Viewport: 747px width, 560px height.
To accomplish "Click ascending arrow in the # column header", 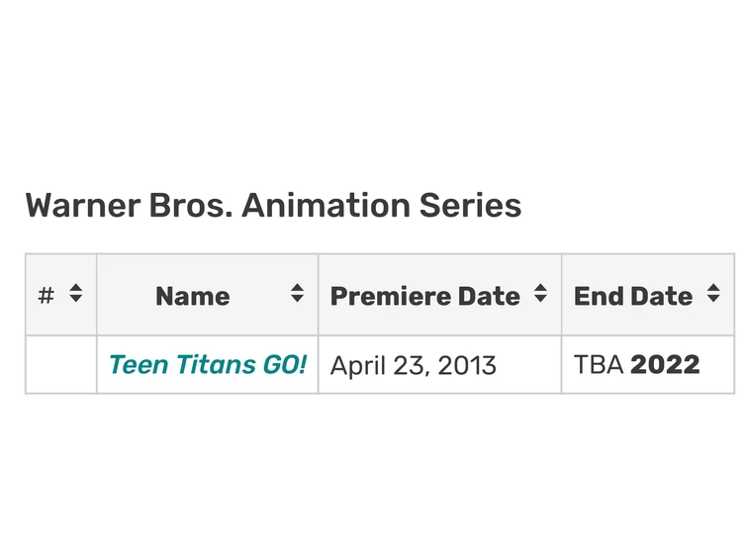I will tap(76, 288).
